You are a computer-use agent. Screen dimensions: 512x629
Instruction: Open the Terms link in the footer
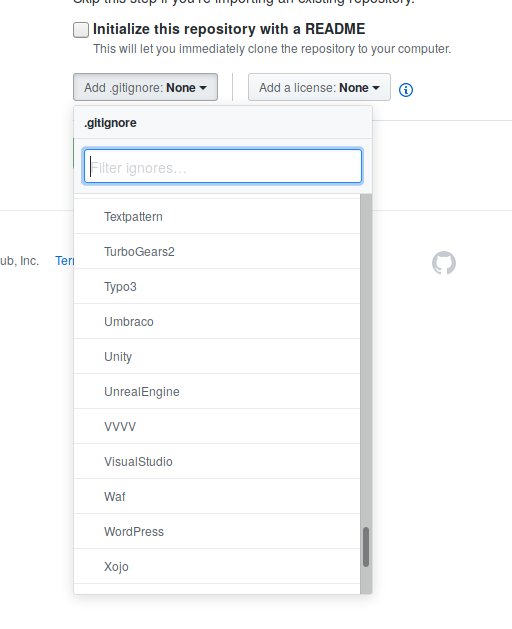click(65, 261)
